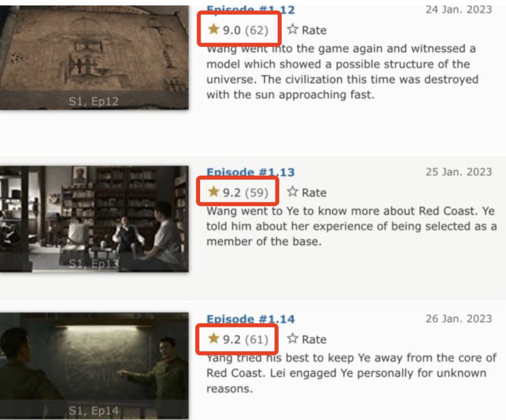Open the Episode #1.12 title link
The height and width of the screenshot is (420, 506).
click(250, 9)
